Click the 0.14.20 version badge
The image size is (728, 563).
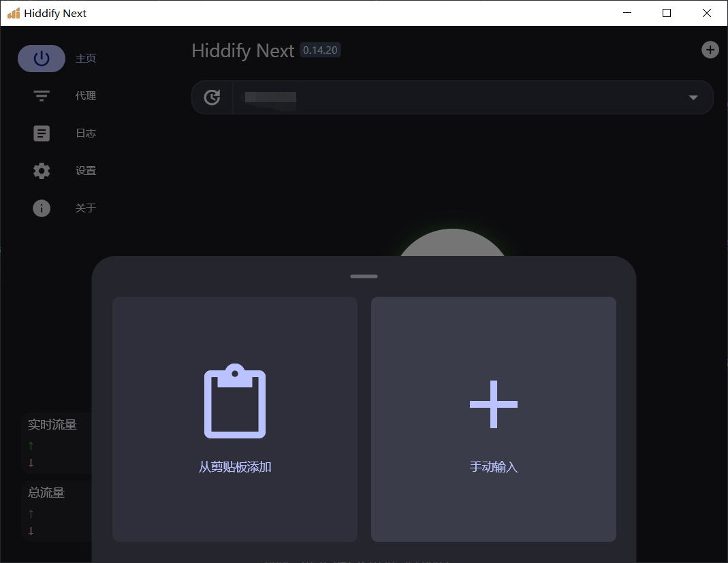coord(320,50)
